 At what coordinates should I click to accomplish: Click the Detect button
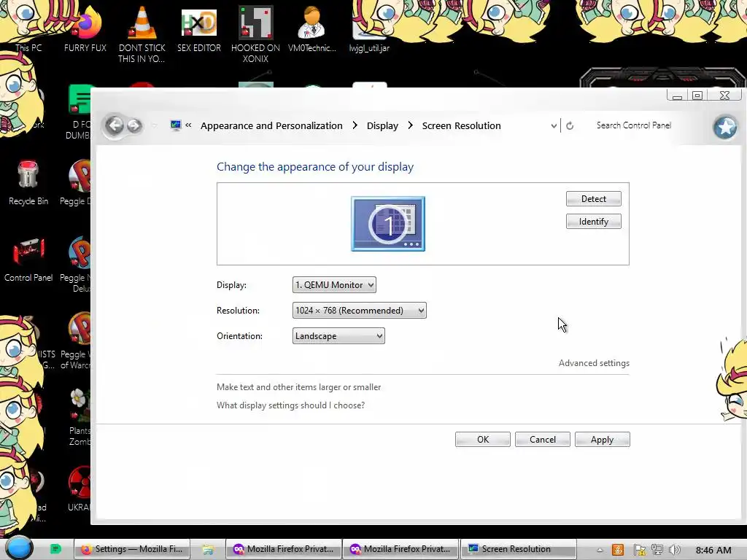tap(593, 199)
